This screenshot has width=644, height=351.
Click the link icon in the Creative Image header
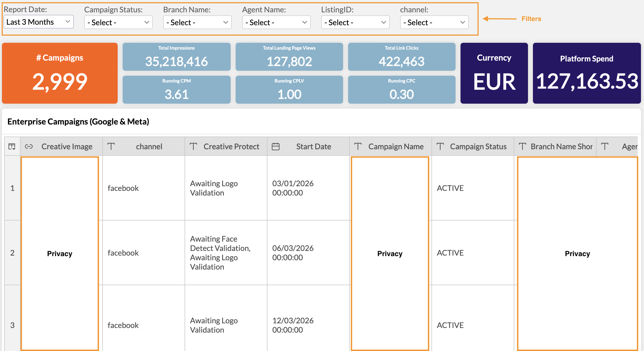coord(29,146)
